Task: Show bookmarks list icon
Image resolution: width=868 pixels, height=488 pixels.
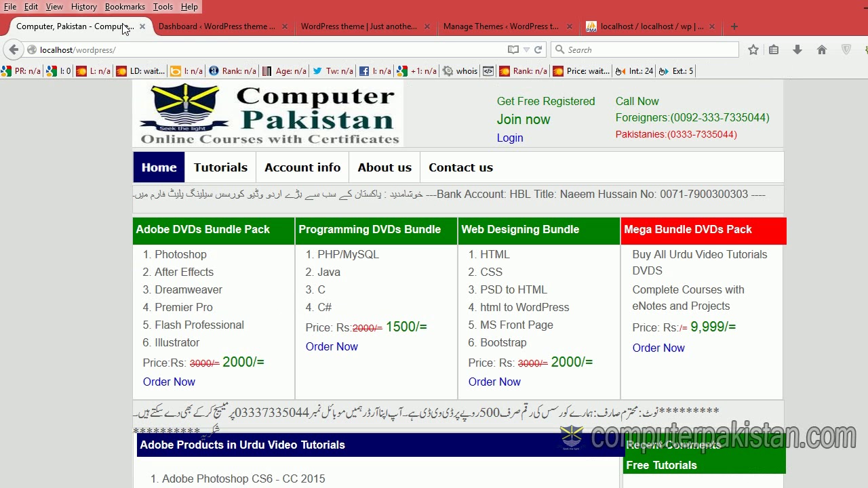Action: (x=774, y=49)
